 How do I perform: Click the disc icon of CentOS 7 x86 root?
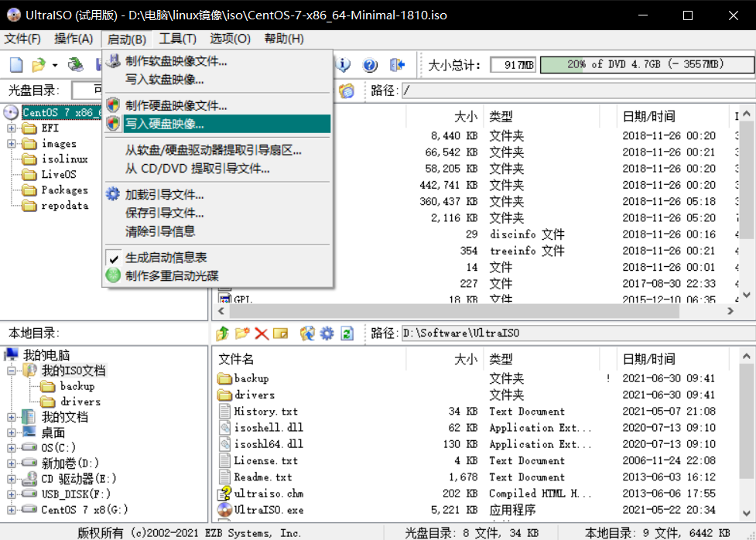pos(11,112)
